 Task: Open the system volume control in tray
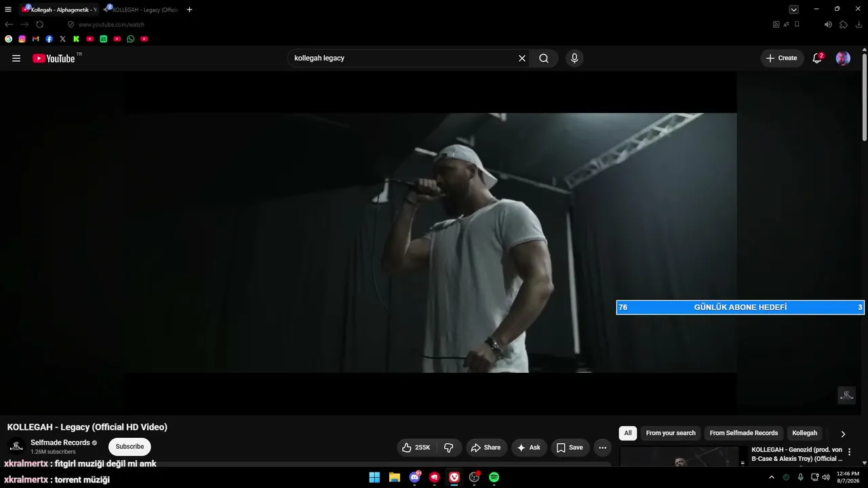click(x=826, y=477)
